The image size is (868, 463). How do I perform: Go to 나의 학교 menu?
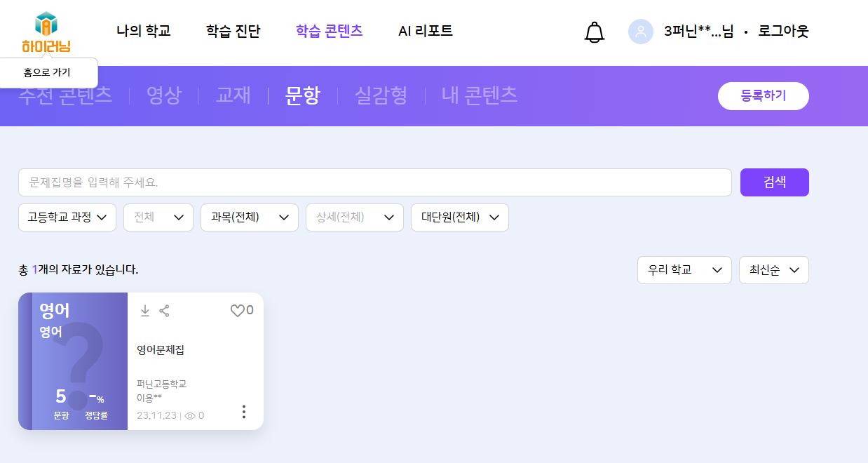144,31
